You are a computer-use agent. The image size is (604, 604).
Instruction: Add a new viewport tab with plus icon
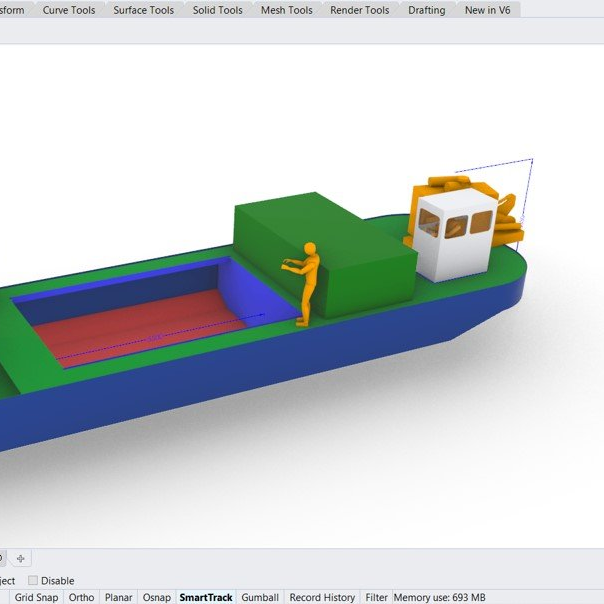click(21, 558)
